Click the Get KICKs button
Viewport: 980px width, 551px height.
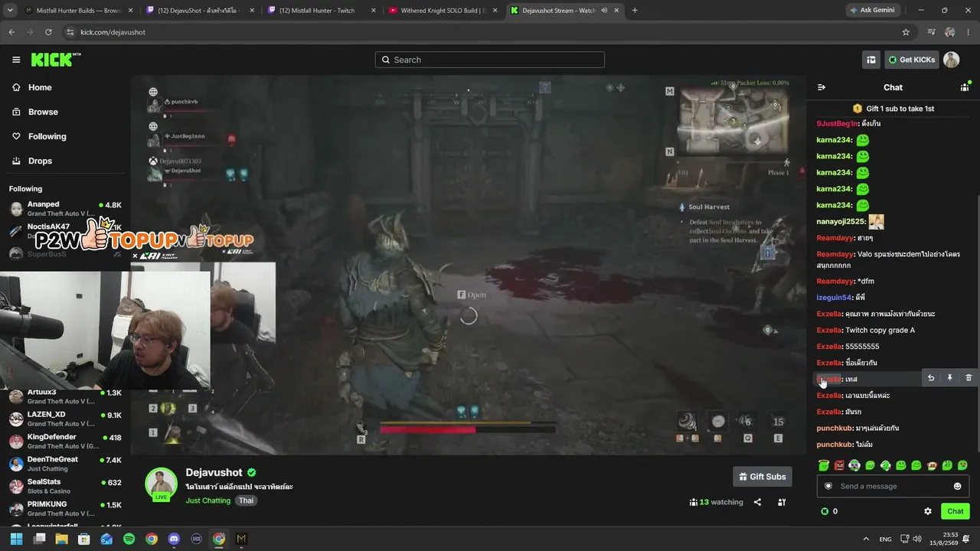coord(910,60)
